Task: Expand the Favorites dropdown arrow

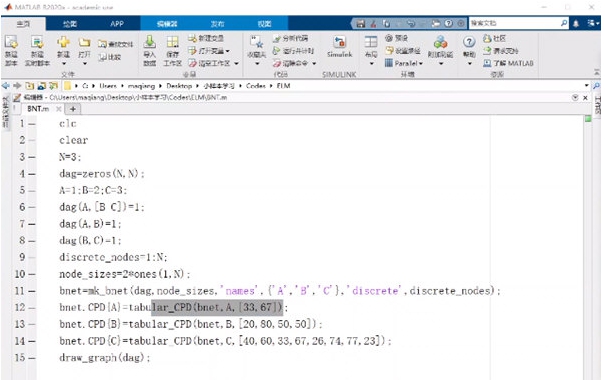Action: (257, 63)
